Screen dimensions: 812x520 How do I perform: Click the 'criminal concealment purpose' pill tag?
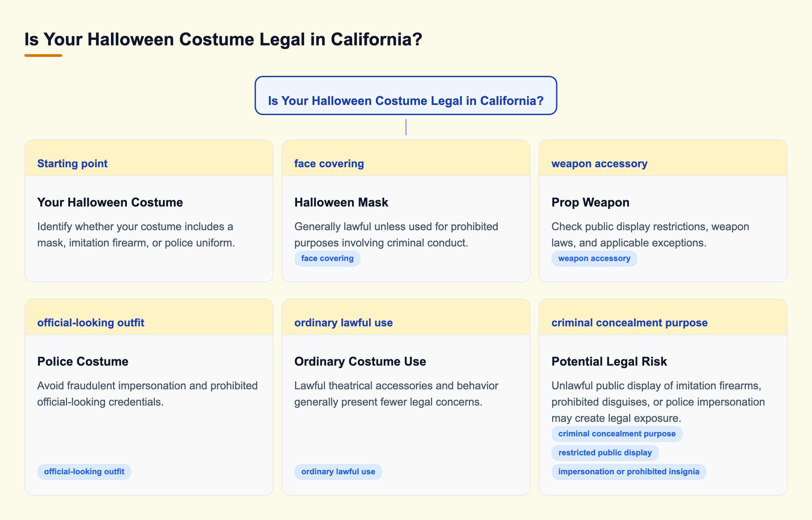[617, 434]
